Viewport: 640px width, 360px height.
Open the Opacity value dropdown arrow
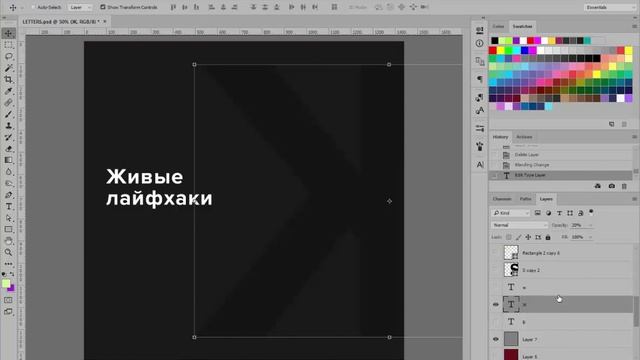590,225
